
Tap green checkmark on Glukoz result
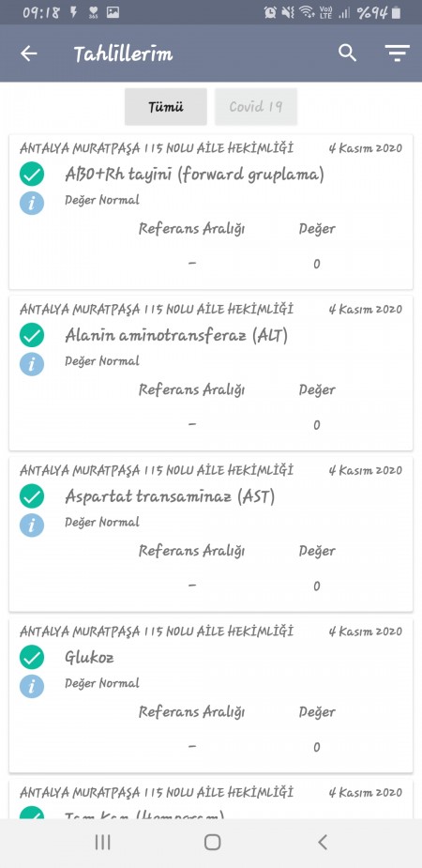(x=32, y=658)
